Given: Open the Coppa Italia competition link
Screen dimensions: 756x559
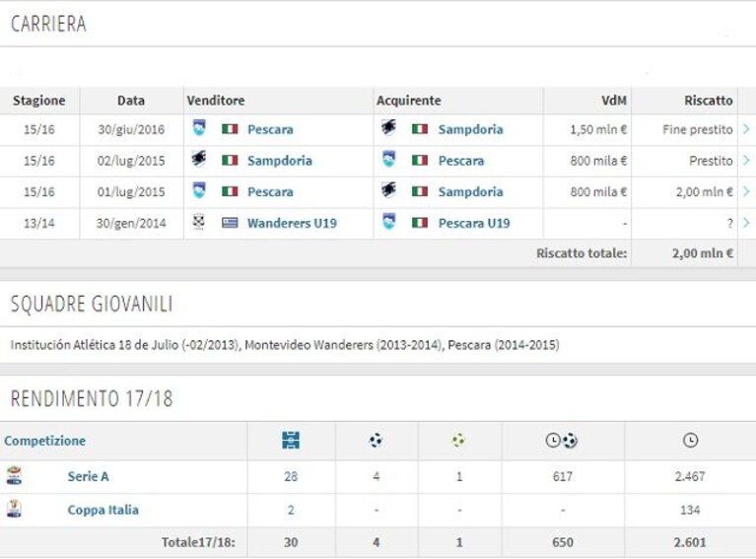Looking at the screenshot, I should click(x=103, y=510).
